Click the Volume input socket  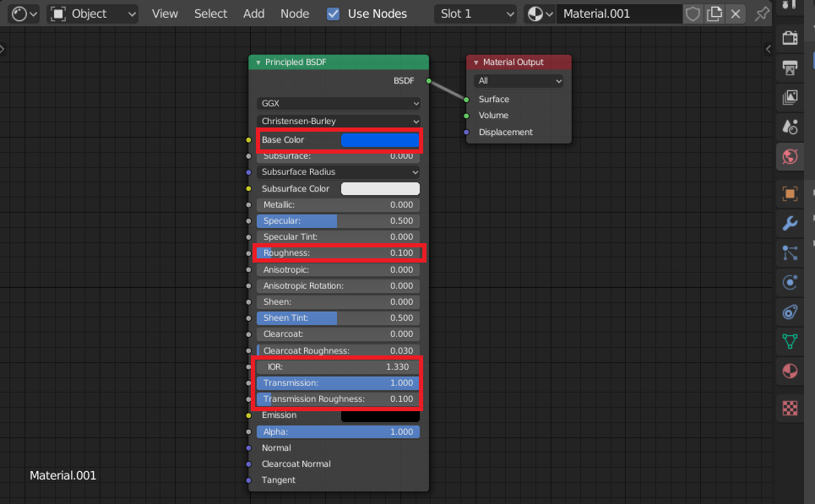coord(466,116)
